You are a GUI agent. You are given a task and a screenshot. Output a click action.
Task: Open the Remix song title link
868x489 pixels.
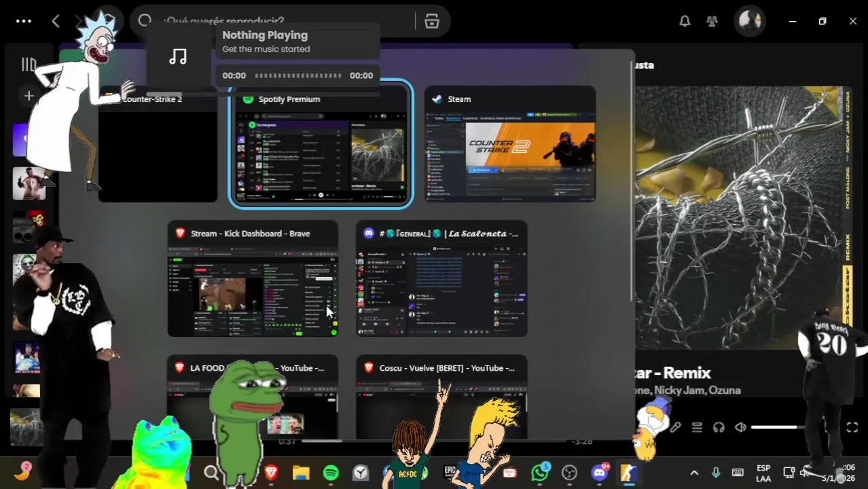coord(674,373)
